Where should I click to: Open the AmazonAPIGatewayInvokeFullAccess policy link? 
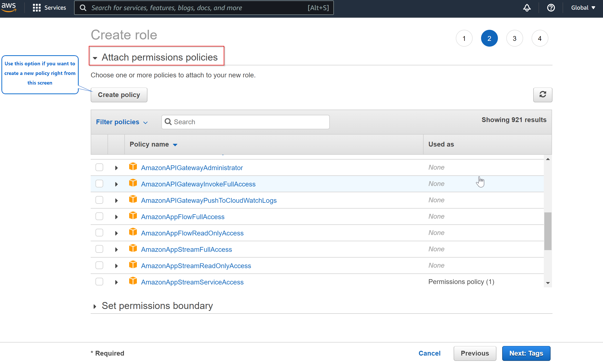click(198, 184)
